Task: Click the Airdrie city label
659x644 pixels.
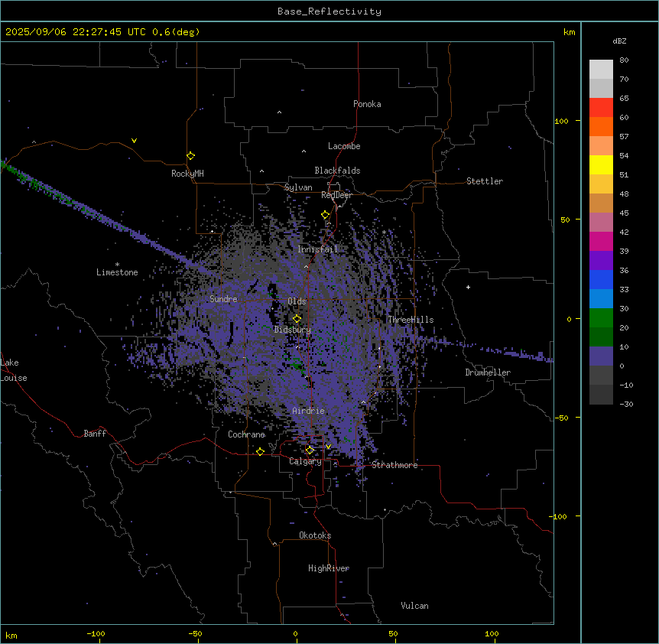Action: pos(309,411)
